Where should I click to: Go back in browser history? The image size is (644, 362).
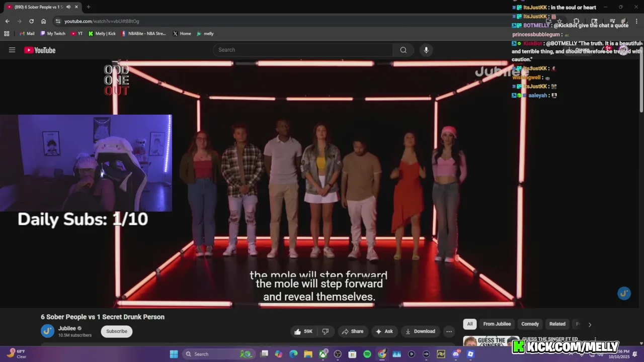[7, 21]
